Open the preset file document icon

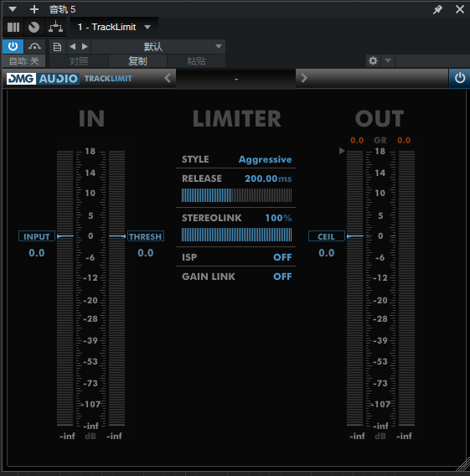click(x=57, y=47)
